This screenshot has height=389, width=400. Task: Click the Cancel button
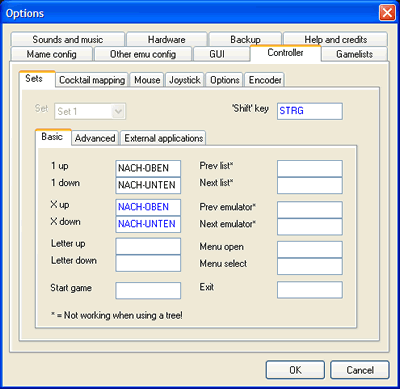point(360,370)
